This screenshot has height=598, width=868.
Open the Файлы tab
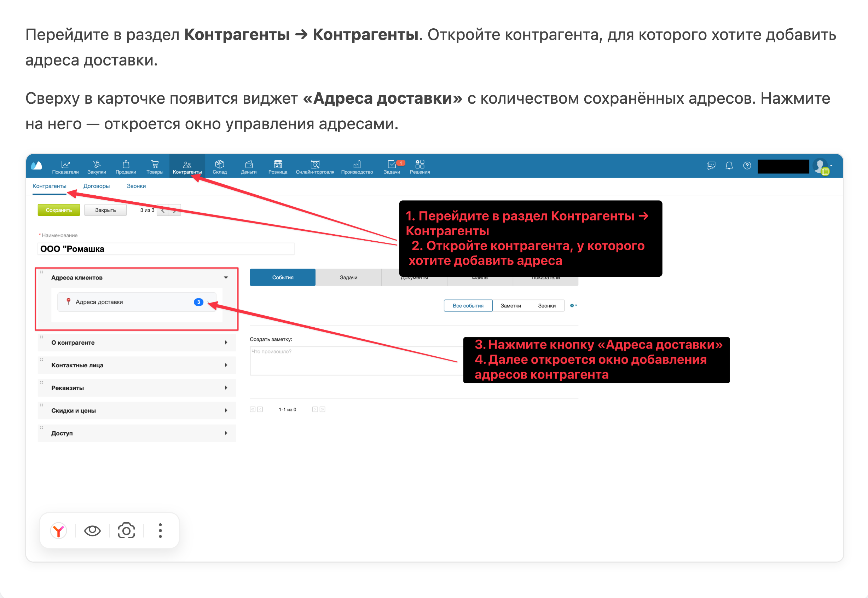pyautogui.click(x=480, y=277)
